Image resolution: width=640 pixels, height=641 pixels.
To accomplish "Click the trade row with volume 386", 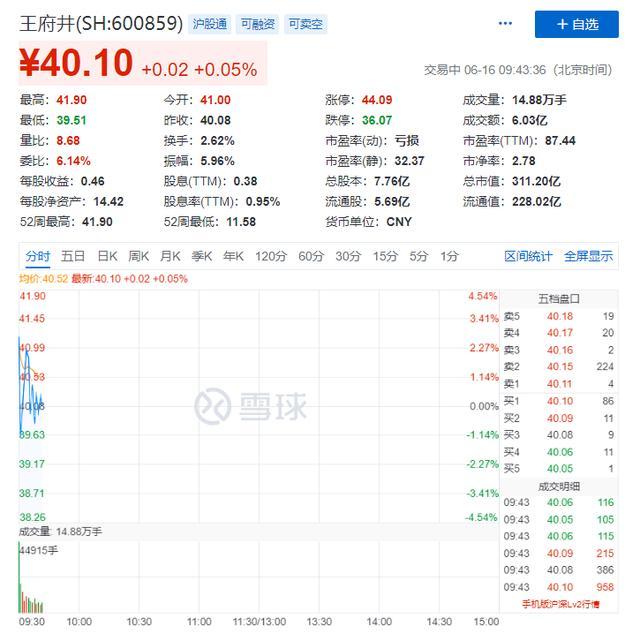I will (x=559, y=570).
